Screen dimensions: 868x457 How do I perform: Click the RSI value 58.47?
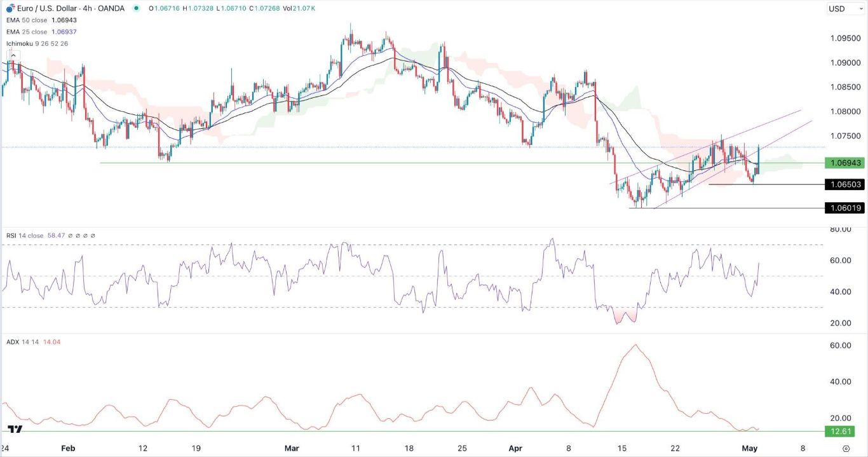point(56,236)
